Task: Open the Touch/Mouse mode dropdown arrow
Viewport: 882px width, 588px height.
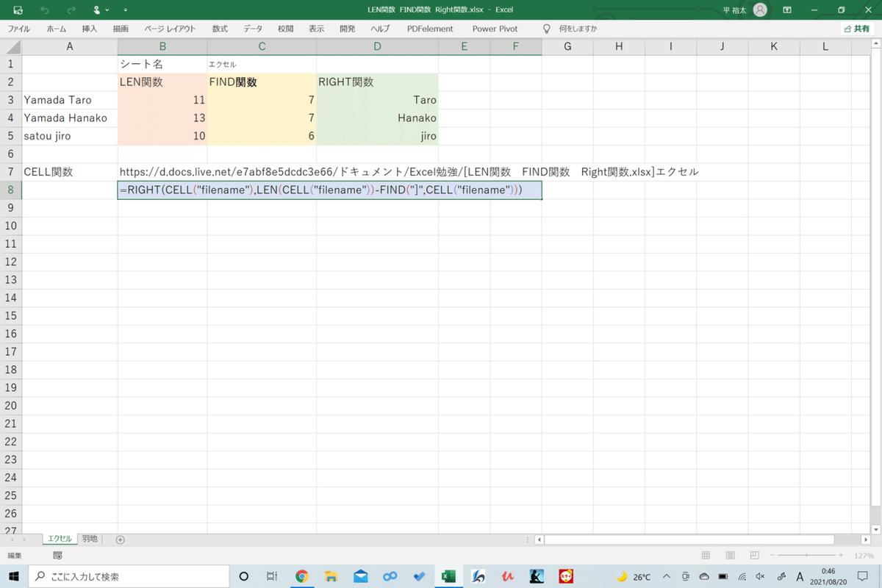Action: 107,10
